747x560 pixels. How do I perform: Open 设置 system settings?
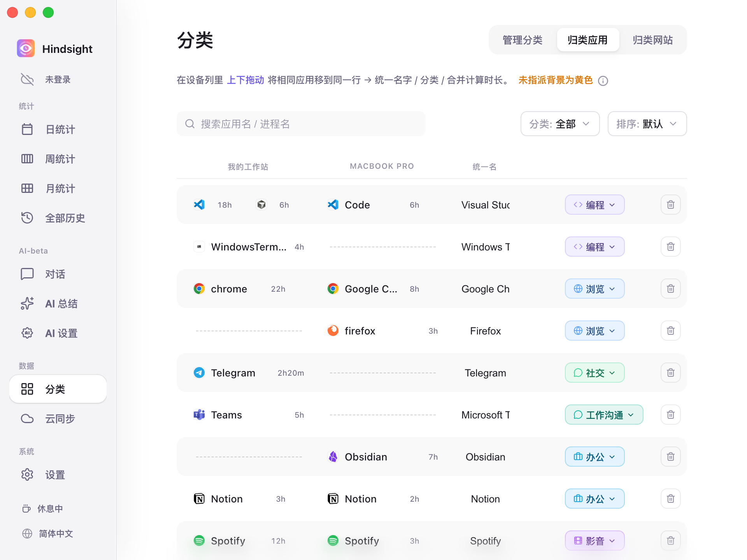coord(58,475)
